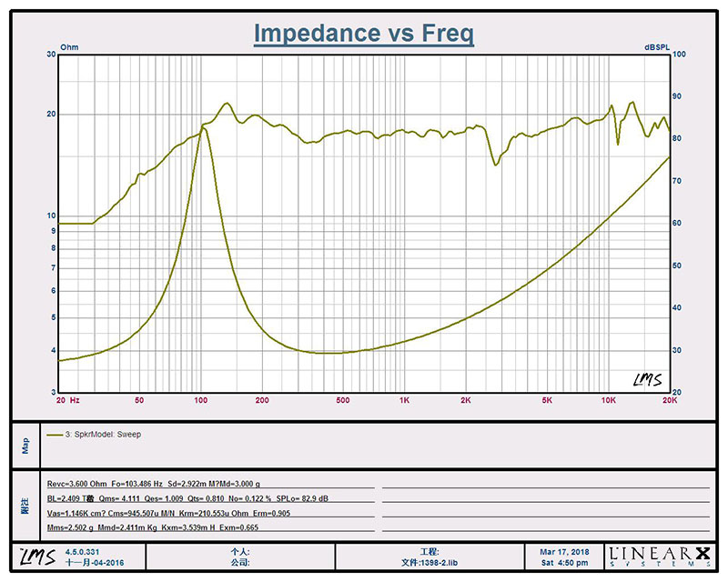Viewport: 728px width, 582px height.
Task: Click the version number 4.5.0.331
Action: (x=85, y=552)
